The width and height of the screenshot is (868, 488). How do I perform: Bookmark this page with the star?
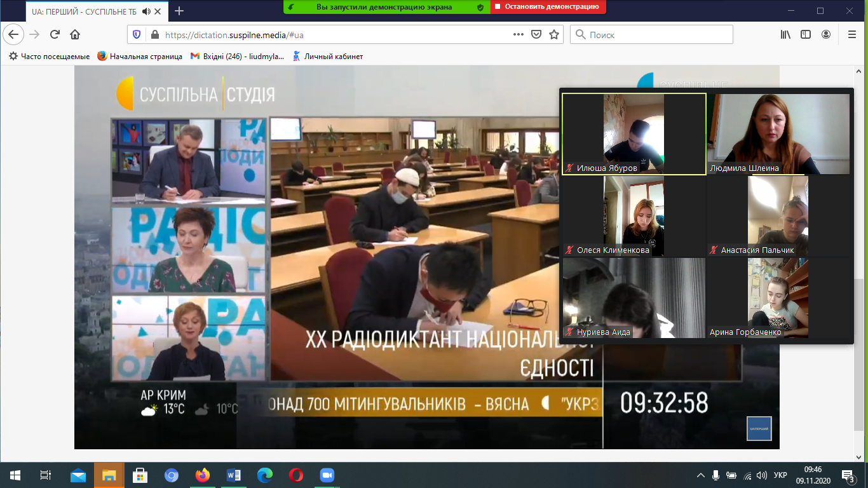(x=554, y=34)
